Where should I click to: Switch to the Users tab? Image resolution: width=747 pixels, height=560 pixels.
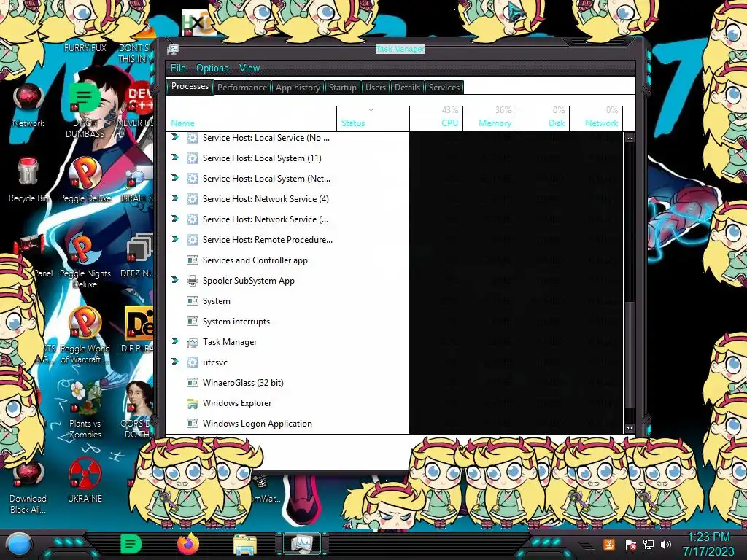click(376, 87)
